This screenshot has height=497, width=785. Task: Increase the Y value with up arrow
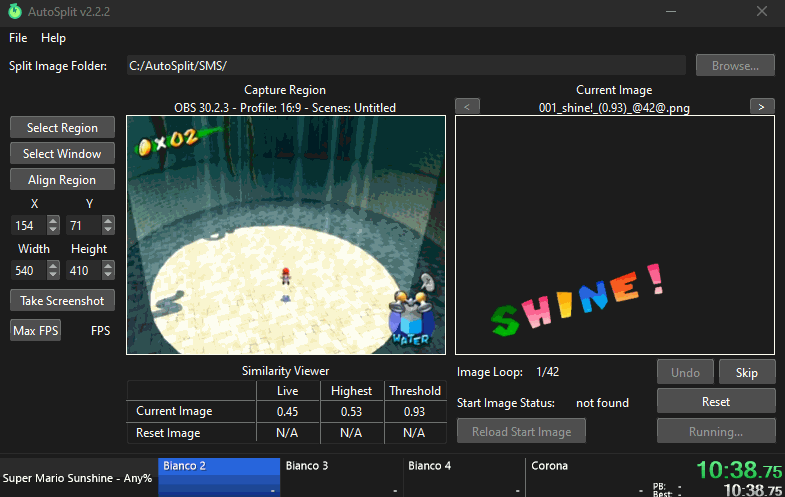coord(108,221)
